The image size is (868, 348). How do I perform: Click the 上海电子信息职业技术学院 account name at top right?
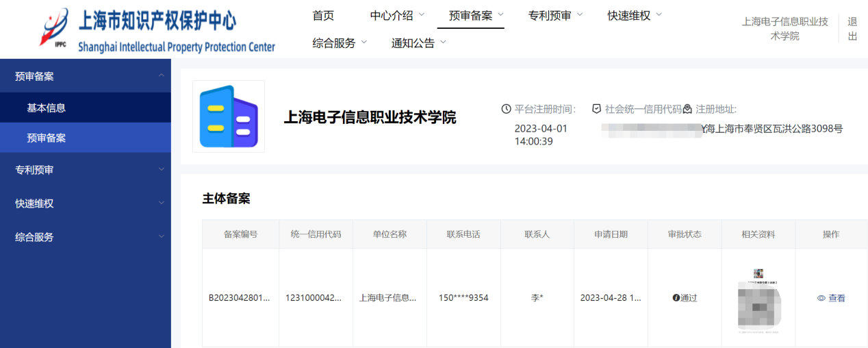[784, 29]
